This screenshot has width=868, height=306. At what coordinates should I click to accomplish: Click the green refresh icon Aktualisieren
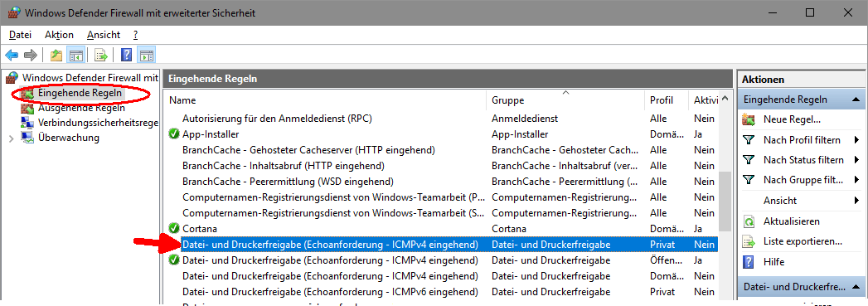tap(749, 221)
